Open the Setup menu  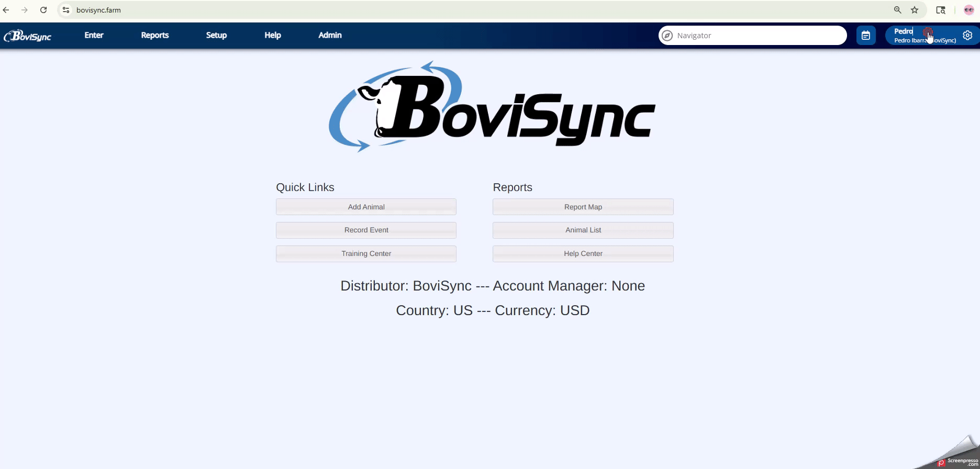click(x=216, y=35)
